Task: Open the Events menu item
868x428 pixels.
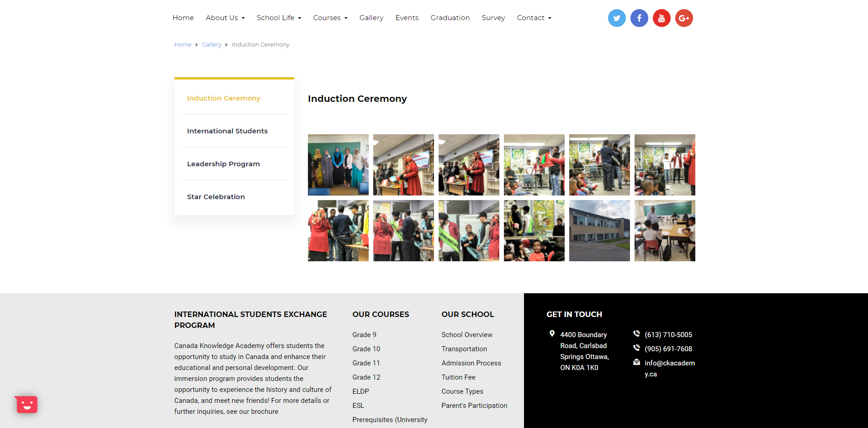Action: click(407, 18)
